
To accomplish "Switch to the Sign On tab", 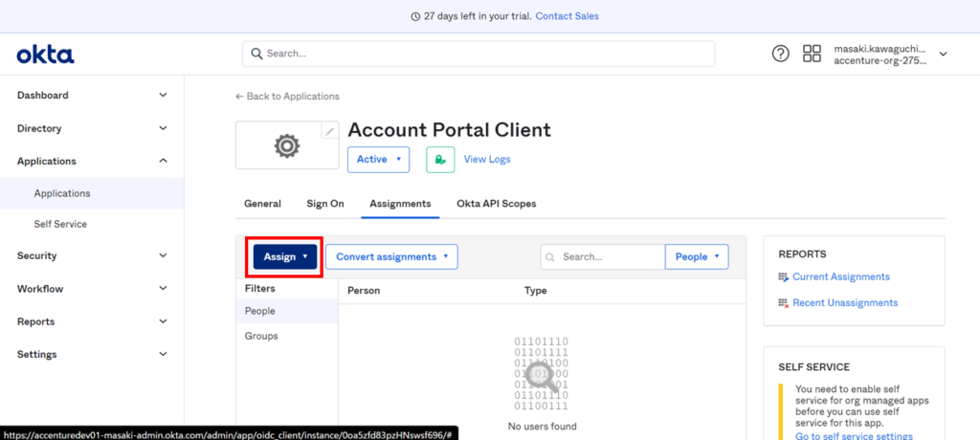I will 324,204.
